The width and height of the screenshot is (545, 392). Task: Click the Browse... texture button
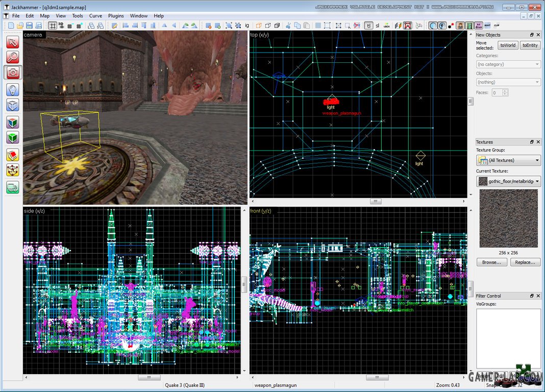coord(491,262)
